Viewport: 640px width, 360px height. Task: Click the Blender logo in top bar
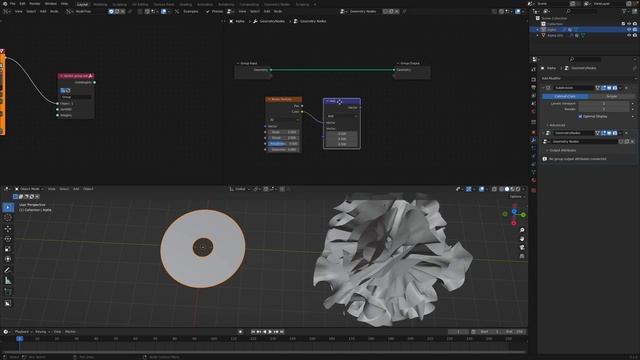[x=4, y=4]
